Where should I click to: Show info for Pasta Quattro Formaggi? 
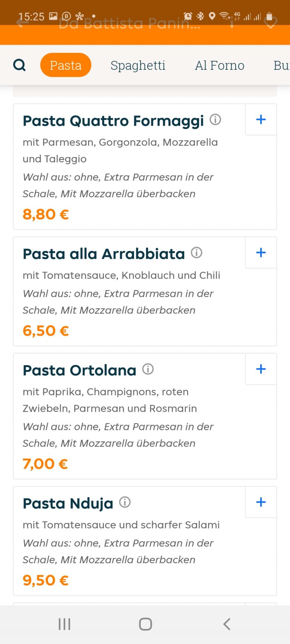(x=215, y=120)
